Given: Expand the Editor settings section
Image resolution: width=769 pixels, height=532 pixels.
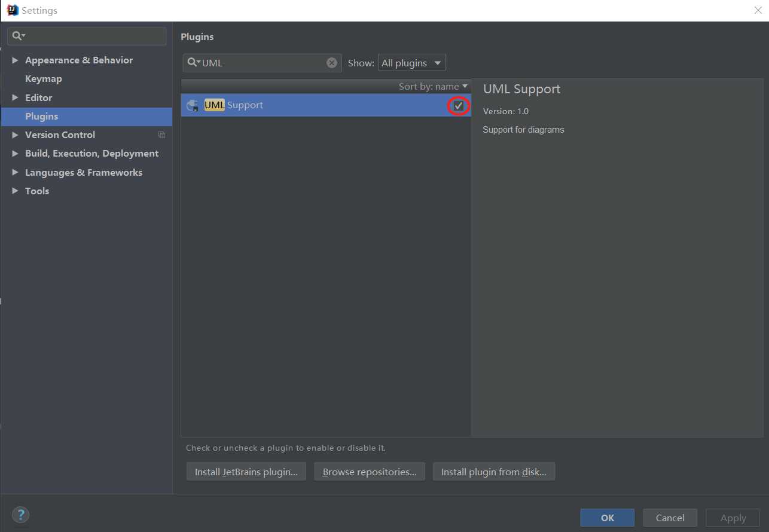Looking at the screenshot, I should [x=15, y=97].
